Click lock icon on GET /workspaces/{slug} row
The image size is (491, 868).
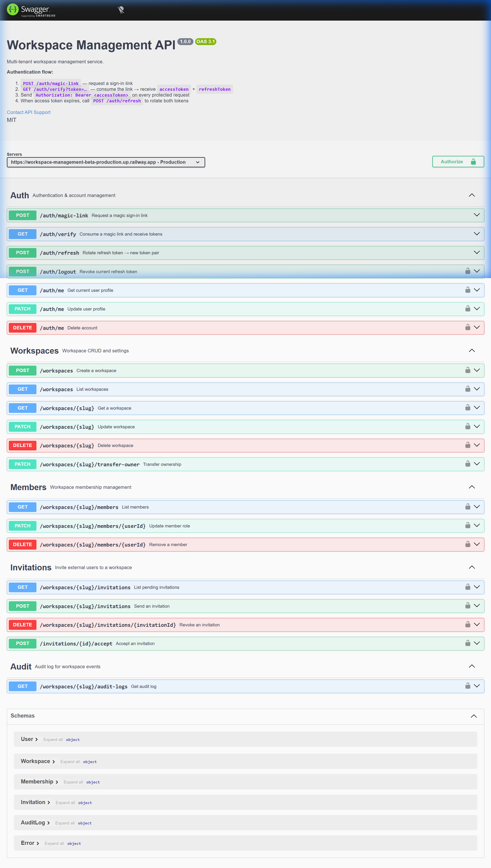pyautogui.click(x=468, y=408)
